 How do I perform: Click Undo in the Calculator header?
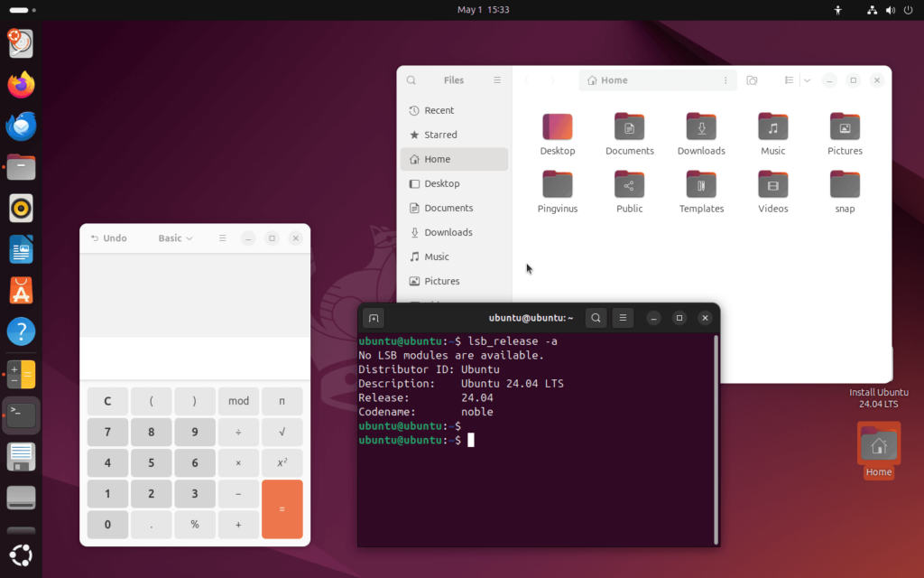coord(109,238)
